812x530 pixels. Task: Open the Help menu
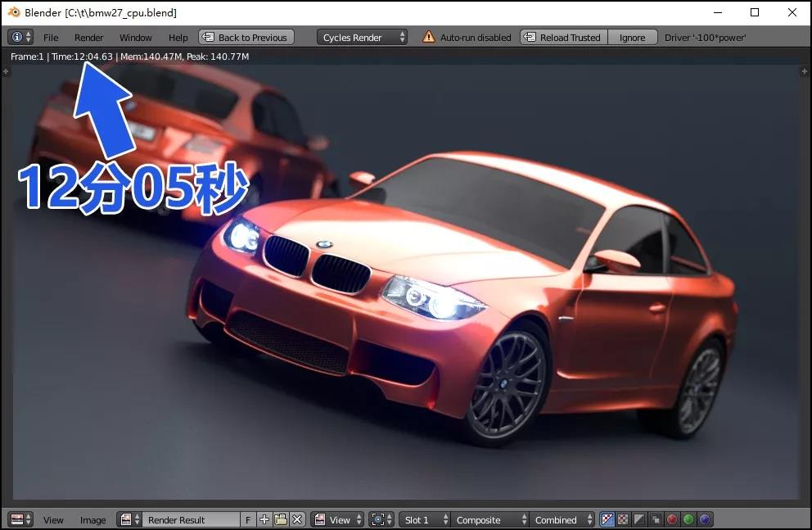point(178,38)
